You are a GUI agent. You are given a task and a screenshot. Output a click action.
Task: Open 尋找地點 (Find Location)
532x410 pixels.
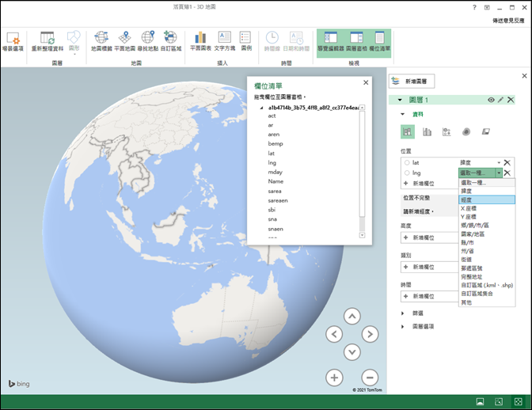point(147,41)
